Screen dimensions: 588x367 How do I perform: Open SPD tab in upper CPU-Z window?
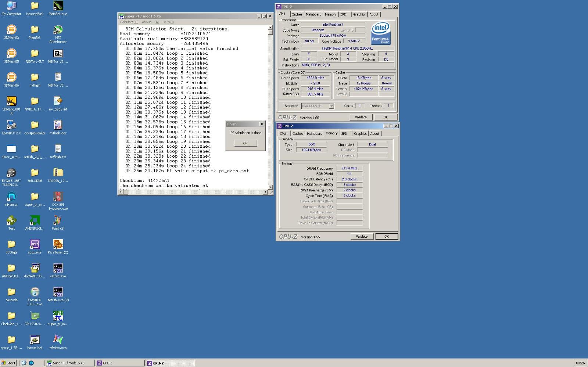tap(343, 14)
